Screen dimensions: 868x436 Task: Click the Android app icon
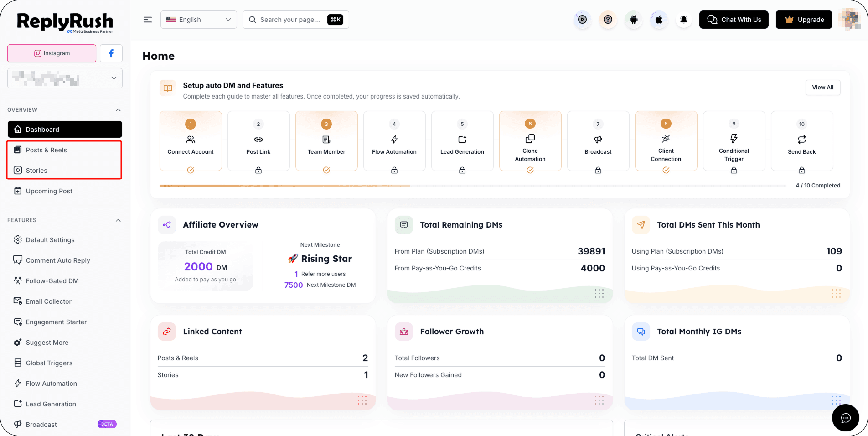[634, 20]
